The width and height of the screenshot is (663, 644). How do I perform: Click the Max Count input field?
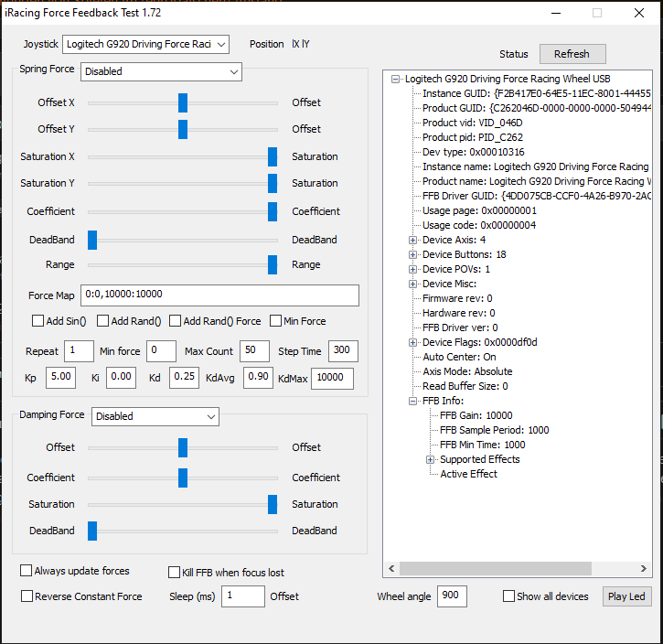(254, 351)
